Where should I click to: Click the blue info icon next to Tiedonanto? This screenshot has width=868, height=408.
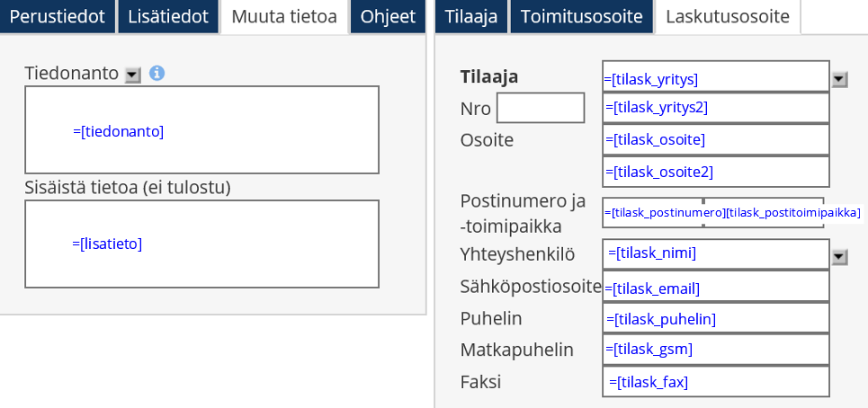coord(157,74)
